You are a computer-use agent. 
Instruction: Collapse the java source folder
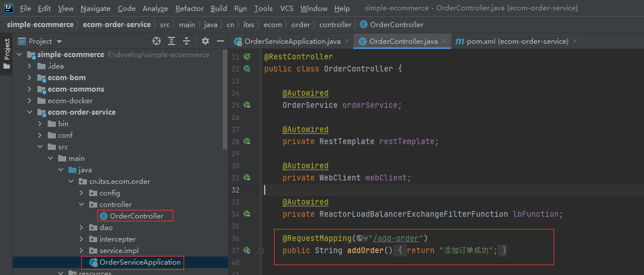coord(60,170)
